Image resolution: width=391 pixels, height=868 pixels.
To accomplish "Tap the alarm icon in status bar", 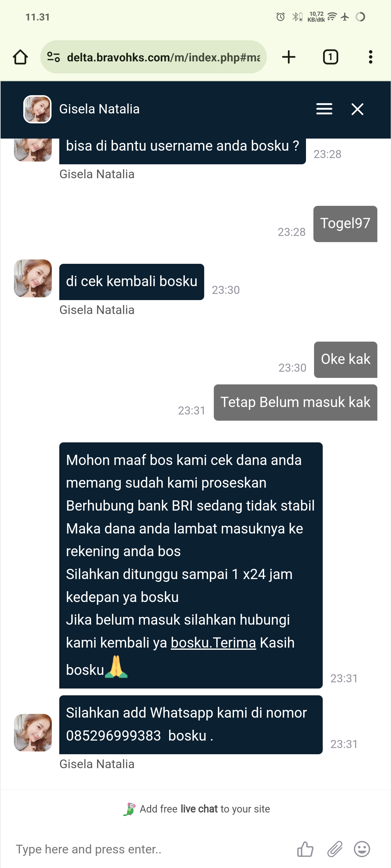I will pos(280,16).
